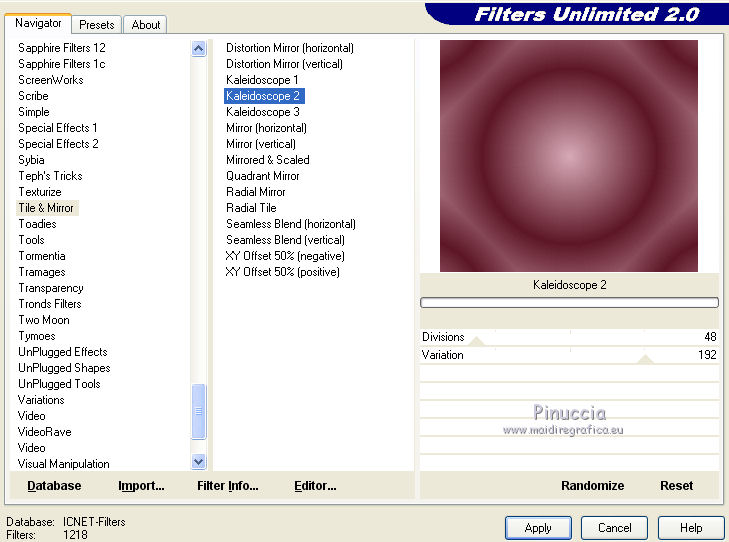Open the Tools category
The image size is (729, 542).
(31, 240)
